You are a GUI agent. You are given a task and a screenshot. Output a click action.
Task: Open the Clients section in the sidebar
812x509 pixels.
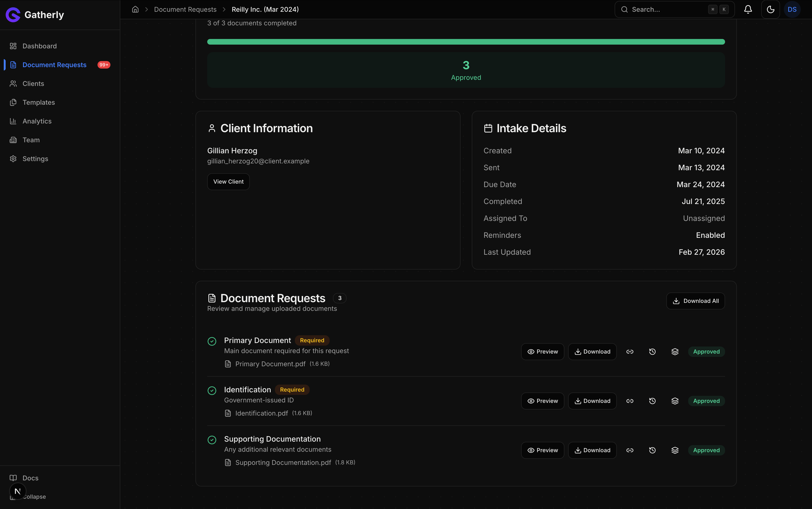pyautogui.click(x=33, y=84)
